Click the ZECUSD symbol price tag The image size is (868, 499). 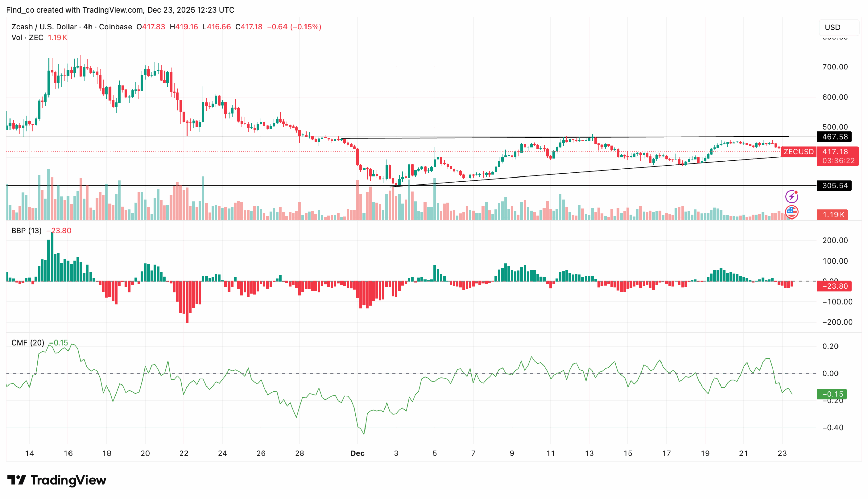click(798, 152)
